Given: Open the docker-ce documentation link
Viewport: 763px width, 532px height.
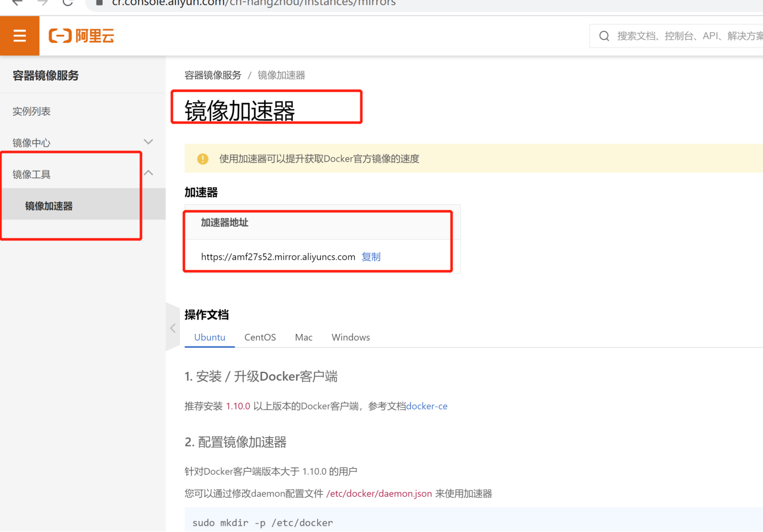Looking at the screenshot, I should tap(426, 406).
